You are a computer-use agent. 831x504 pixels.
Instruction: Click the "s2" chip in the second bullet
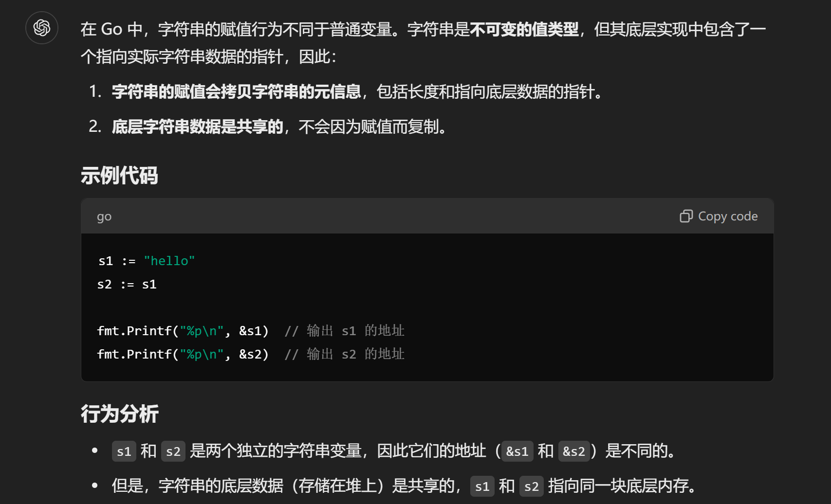point(531,486)
